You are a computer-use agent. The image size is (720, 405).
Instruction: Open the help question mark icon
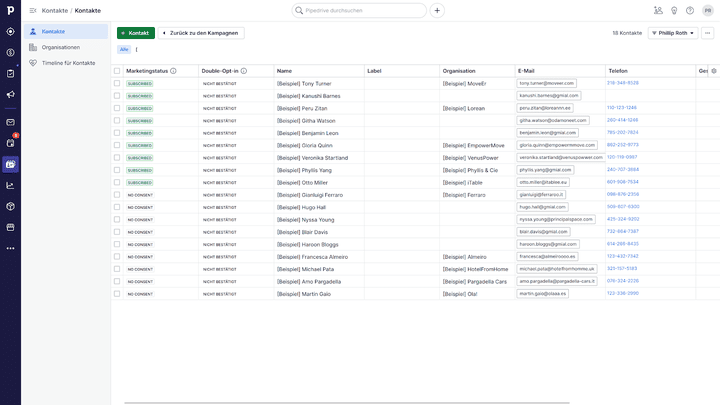coord(690,11)
